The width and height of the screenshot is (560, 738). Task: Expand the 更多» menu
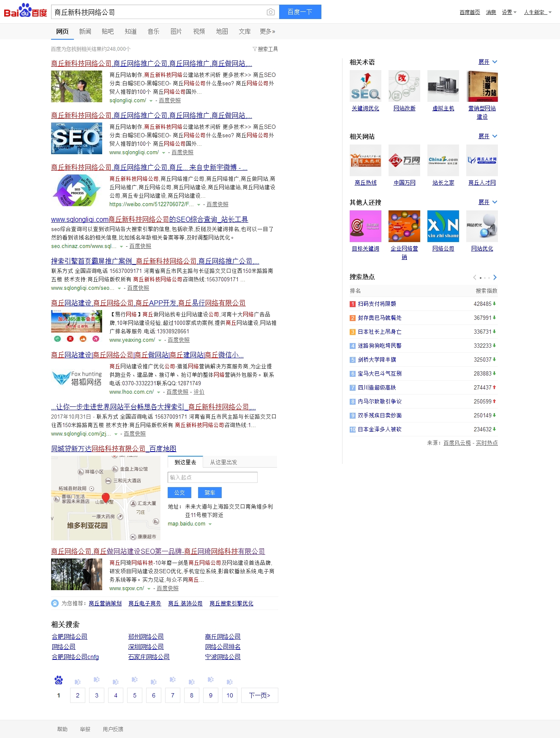267,31
